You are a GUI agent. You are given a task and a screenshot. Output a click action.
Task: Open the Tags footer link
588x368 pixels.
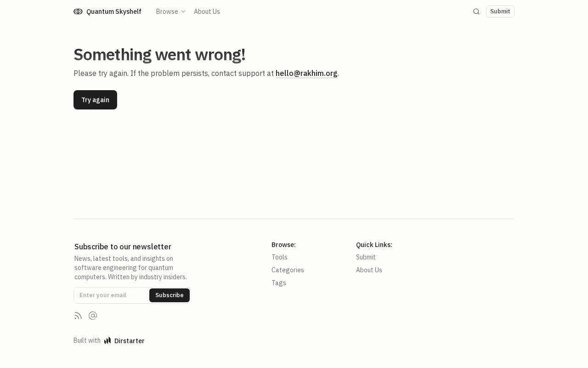tap(279, 283)
